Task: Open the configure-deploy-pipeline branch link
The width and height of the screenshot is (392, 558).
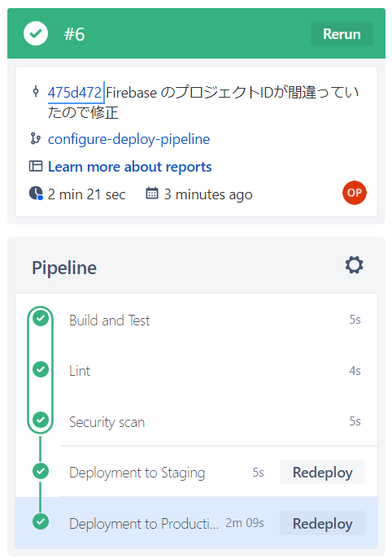Action: point(128,139)
